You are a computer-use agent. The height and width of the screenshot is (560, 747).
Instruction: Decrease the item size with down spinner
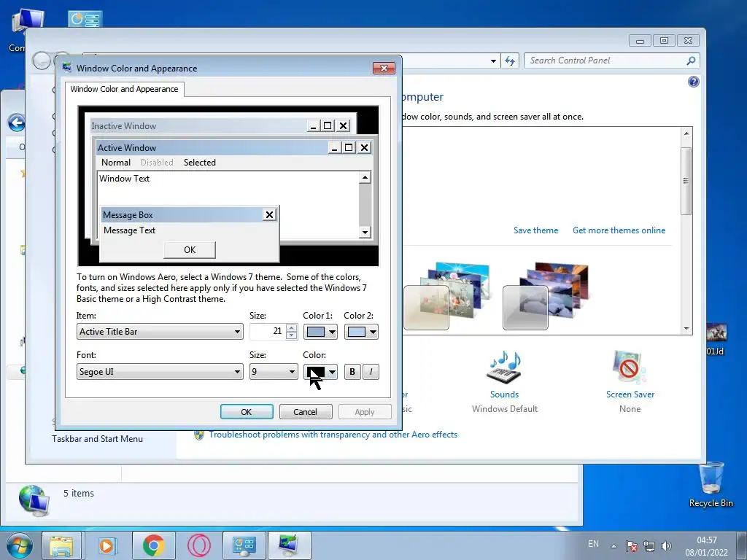click(x=292, y=335)
